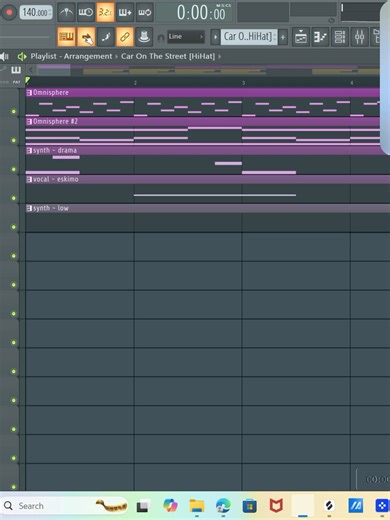This screenshot has width=390, height=520.
Task: Click the snap magnet icon
Action: [x=161, y=38]
